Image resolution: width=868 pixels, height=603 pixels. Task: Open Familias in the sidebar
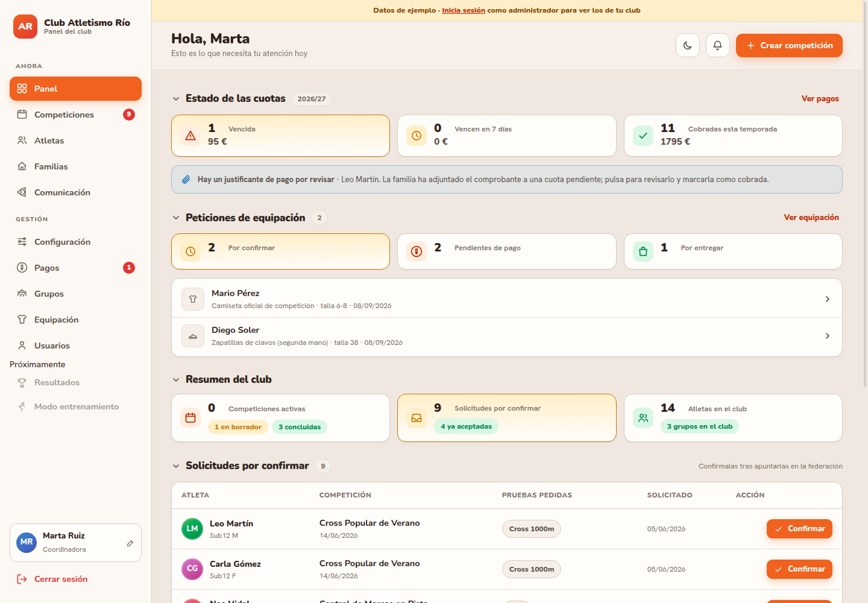click(75, 166)
